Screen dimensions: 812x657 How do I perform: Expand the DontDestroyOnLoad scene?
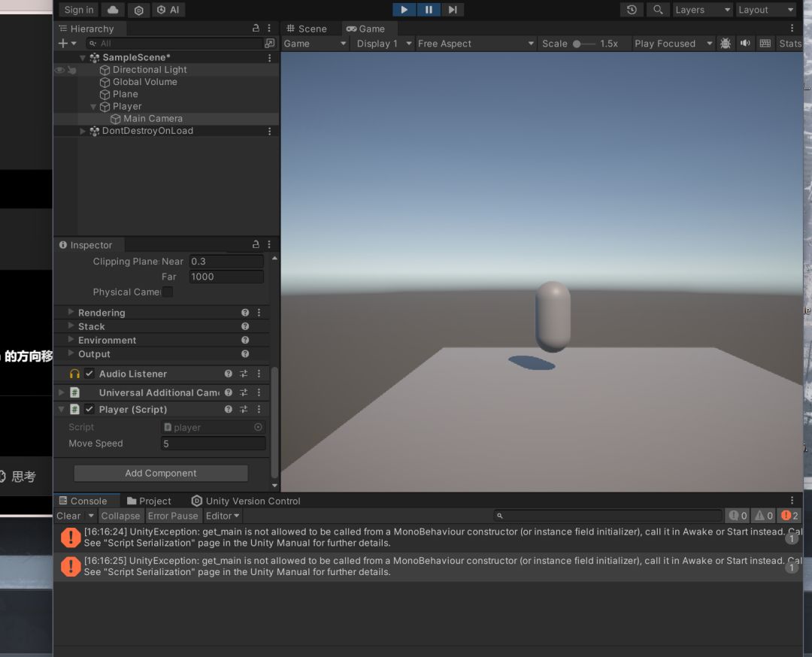83,131
